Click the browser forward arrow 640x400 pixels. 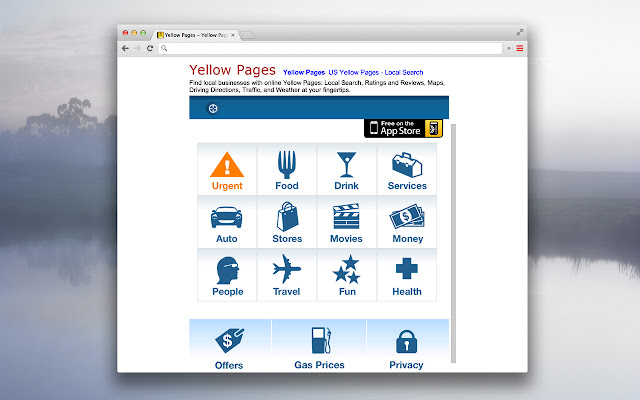tap(138, 48)
